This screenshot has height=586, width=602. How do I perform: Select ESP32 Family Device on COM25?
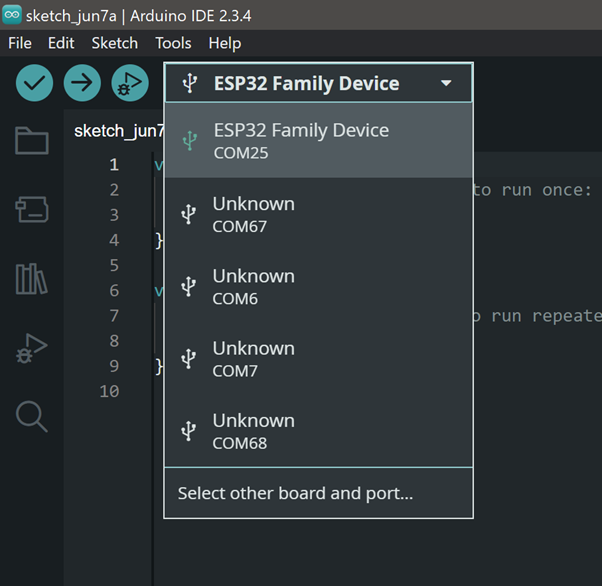point(319,141)
